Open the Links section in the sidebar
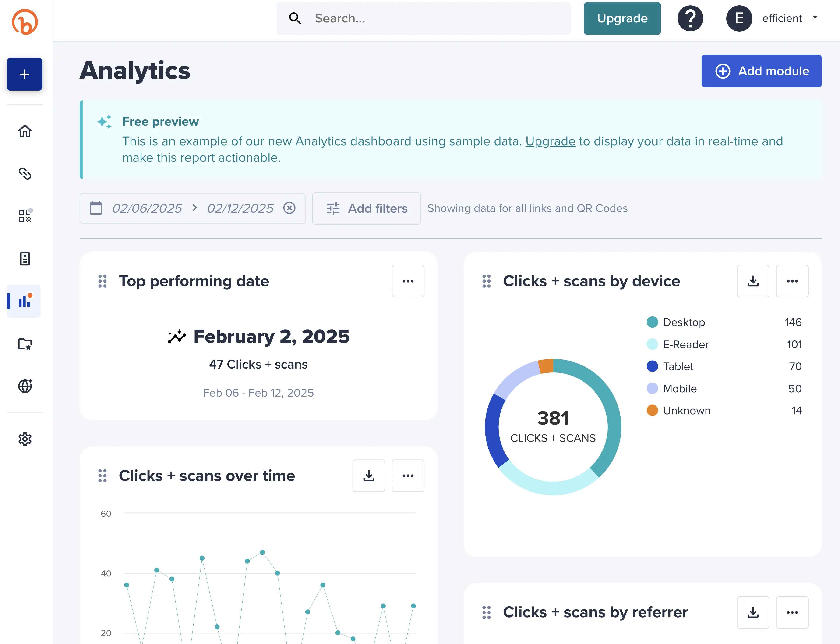The height and width of the screenshot is (644, 840). [x=25, y=174]
